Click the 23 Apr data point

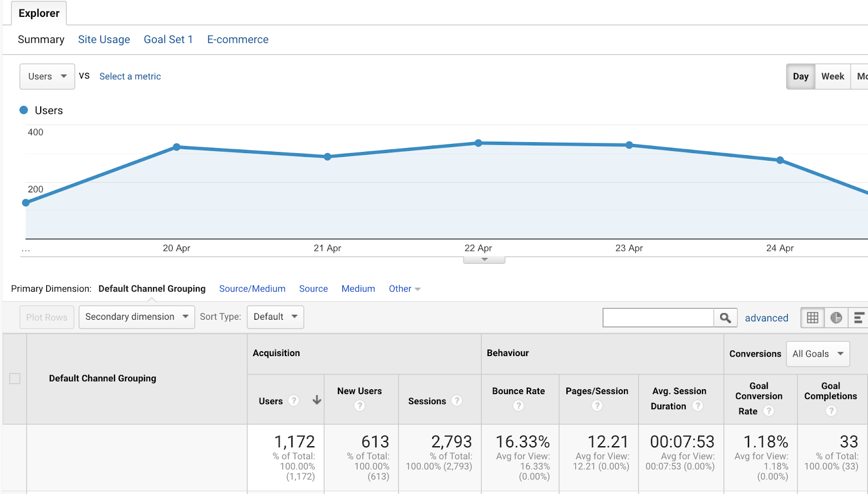(629, 145)
